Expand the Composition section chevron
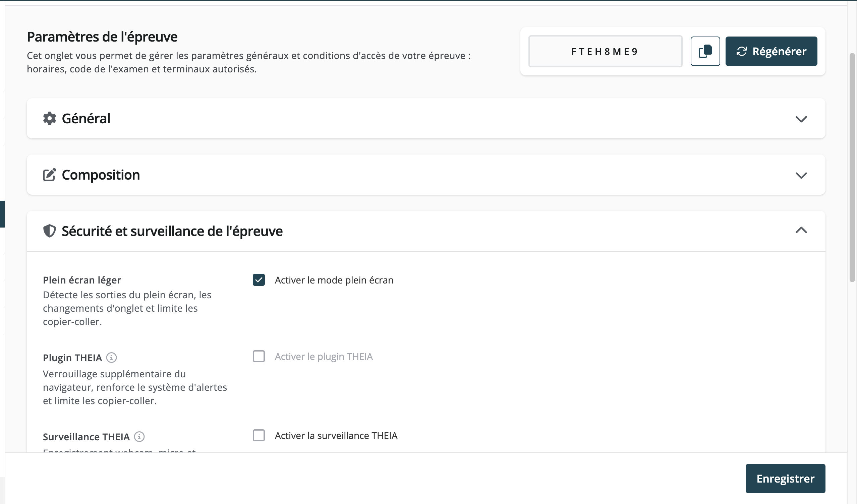The height and width of the screenshot is (504, 857). (801, 175)
